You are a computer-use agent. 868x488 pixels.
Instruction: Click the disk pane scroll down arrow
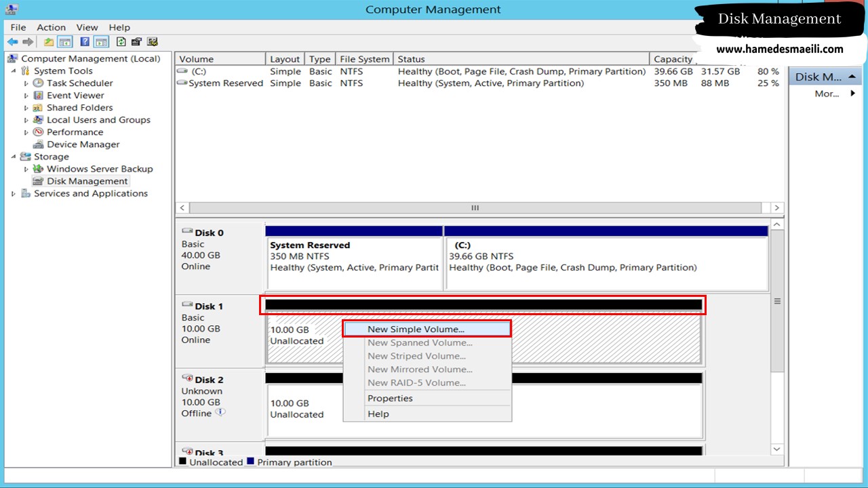[777, 449]
